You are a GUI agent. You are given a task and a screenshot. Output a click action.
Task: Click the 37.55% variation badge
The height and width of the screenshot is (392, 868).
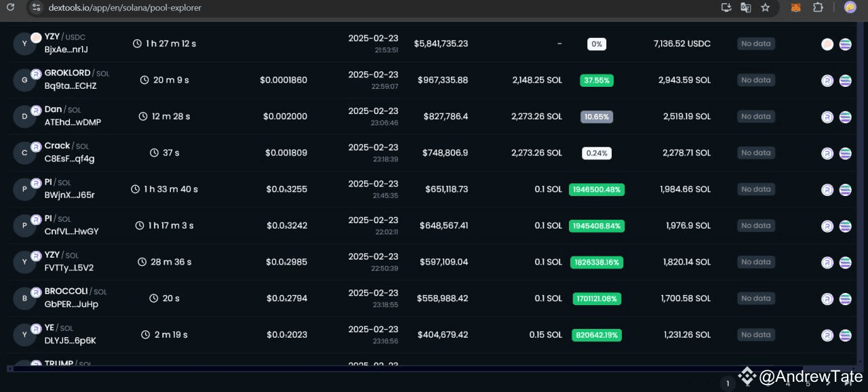click(x=597, y=80)
